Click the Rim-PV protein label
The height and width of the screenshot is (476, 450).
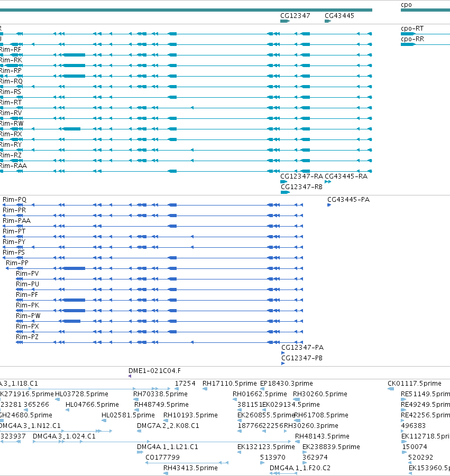(27, 274)
